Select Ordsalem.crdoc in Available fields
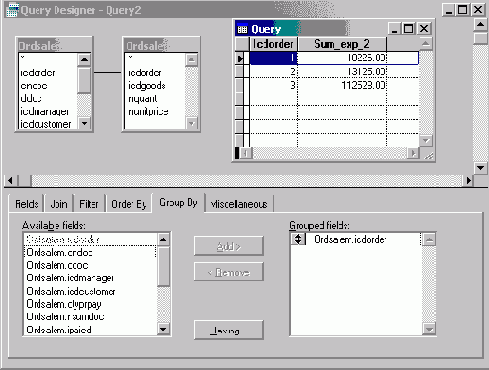Screen dimensions: 489x370 90,252
